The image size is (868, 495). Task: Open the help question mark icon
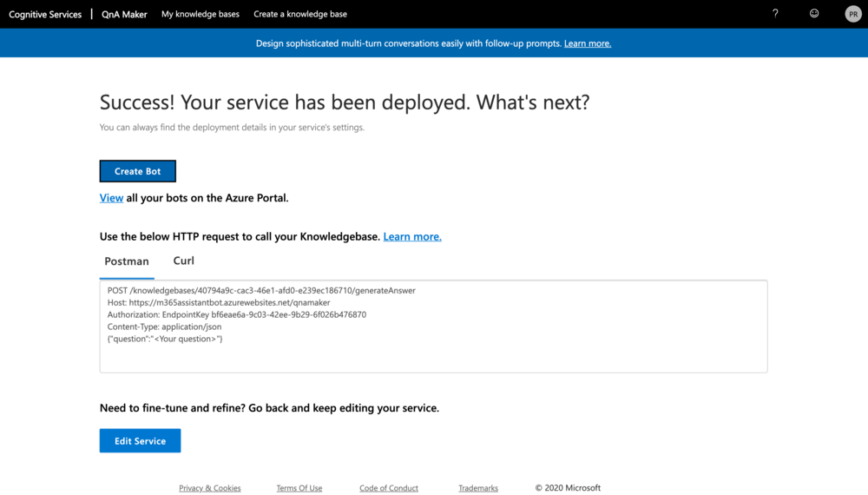point(775,14)
